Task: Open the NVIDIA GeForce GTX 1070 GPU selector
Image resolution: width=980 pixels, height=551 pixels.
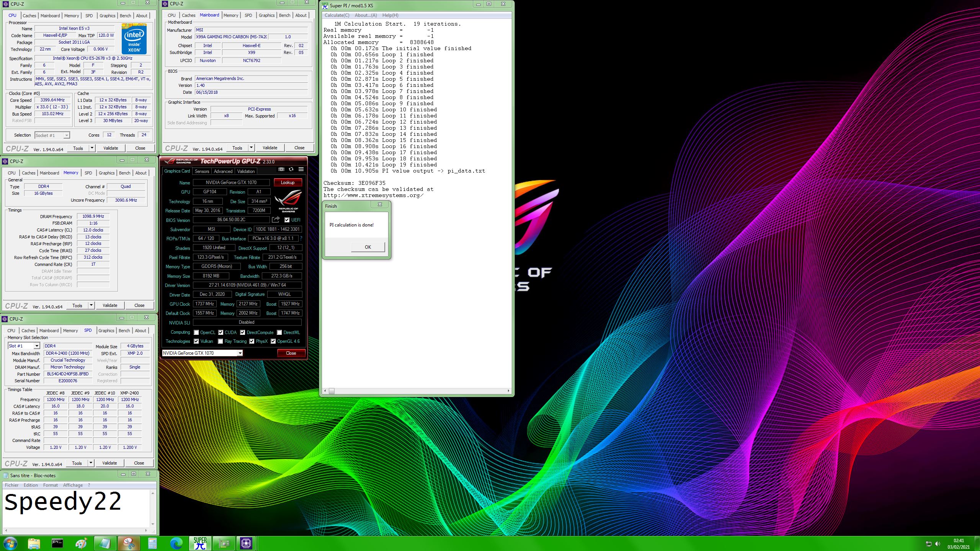Action: coord(202,353)
